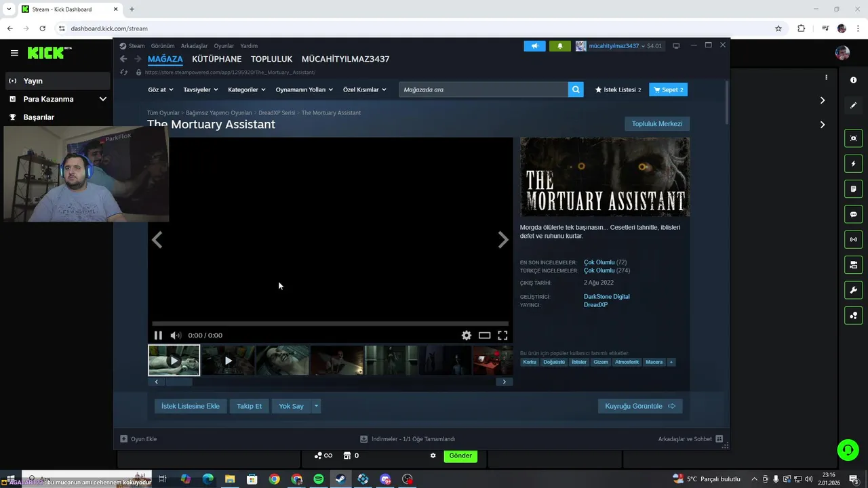Bookmark the page with the star icon
Viewport: 868px width, 488px height.
click(778, 28)
